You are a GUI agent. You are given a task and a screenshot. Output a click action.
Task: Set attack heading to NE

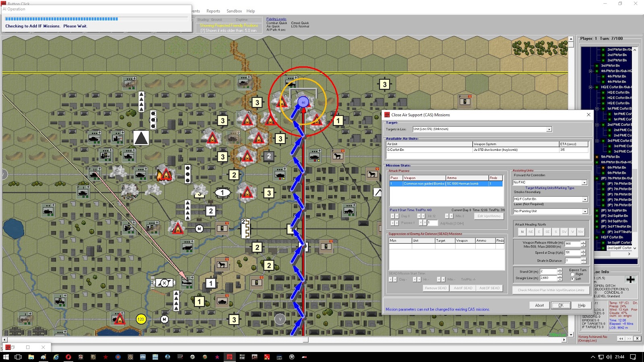pos(531,232)
